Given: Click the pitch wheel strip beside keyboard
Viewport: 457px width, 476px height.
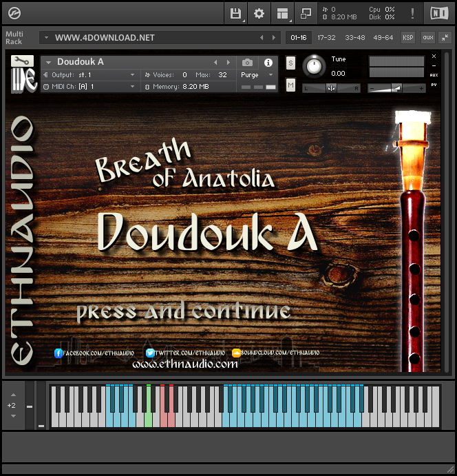Looking at the screenshot, I should pyautogui.click(x=30, y=405).
